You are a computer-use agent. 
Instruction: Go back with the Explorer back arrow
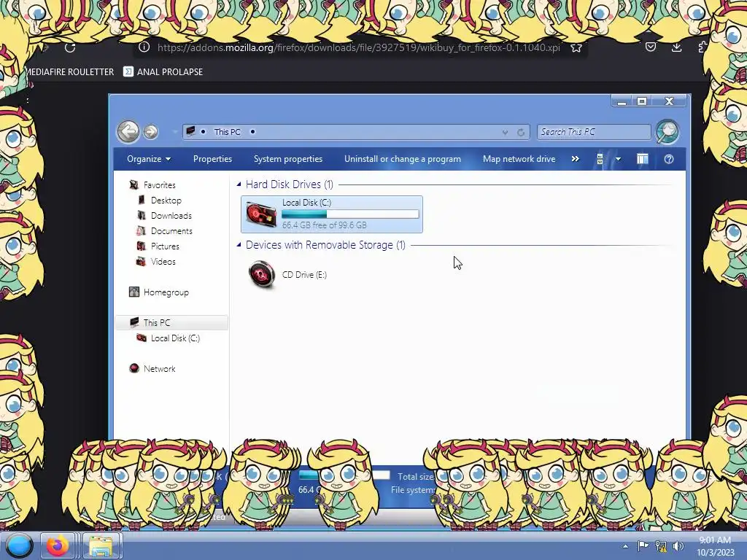click(x=128, y=131)
